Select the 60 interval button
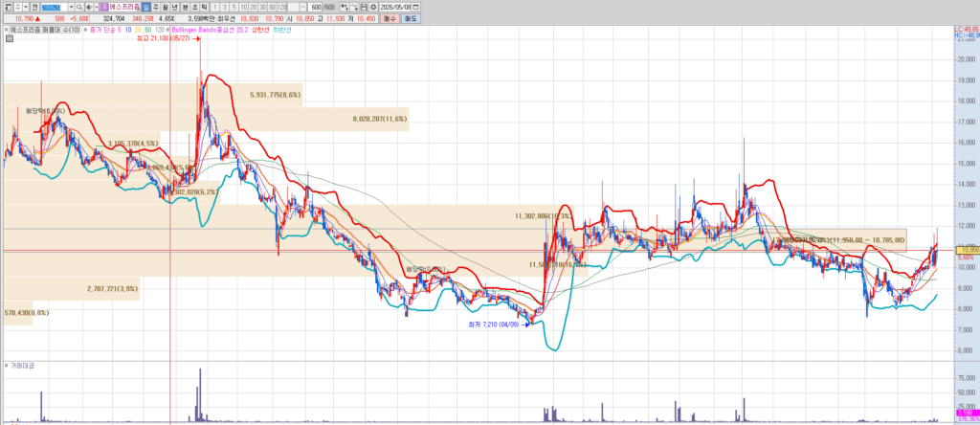This screenshot has height=425, width=980. tap(273, 7)
